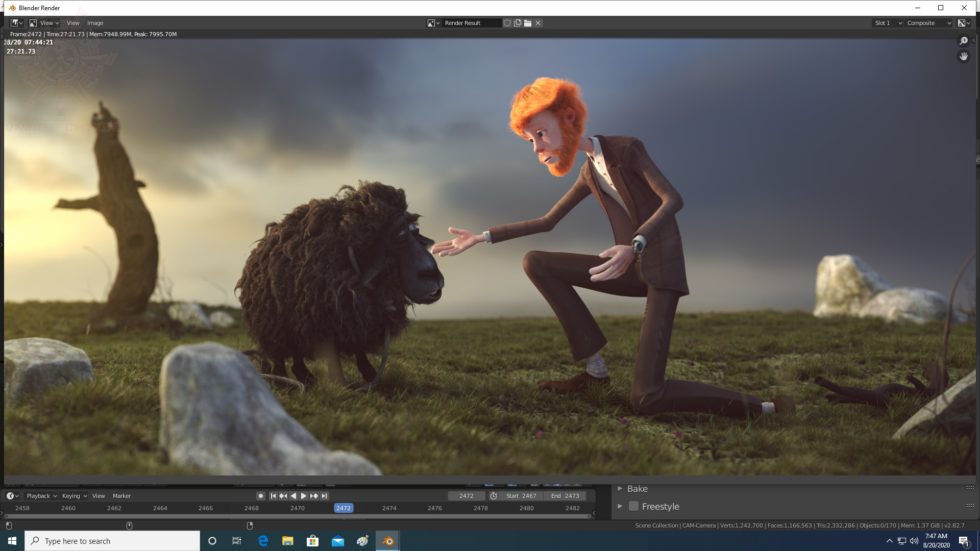Play the animation forward
The height and width of the screenshot is (551, 980).
click(x=304, y=496)
